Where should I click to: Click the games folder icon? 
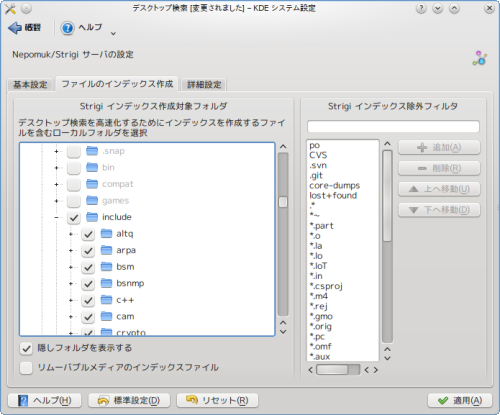[x=92, y=201]
